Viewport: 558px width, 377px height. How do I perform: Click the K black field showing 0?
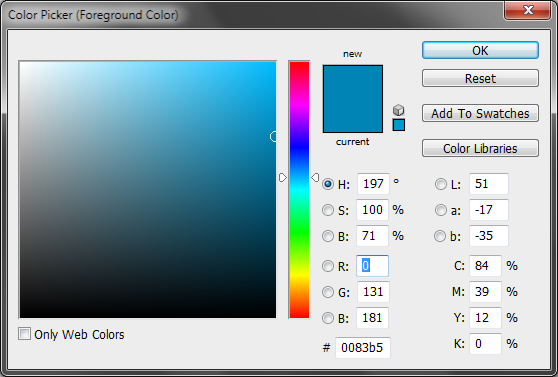(x=485, y=344)
